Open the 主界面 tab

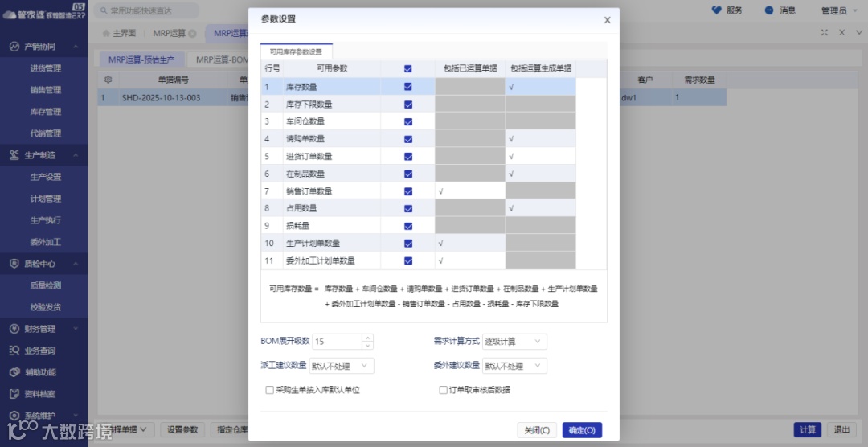119,33
